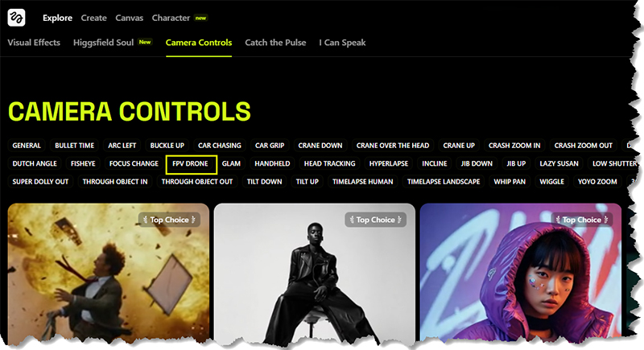Choose the LAZY SUSAN filter chip

coord(559,163)
